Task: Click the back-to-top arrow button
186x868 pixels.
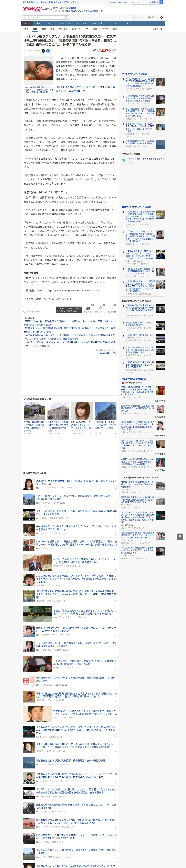Action: pos(180,536)
